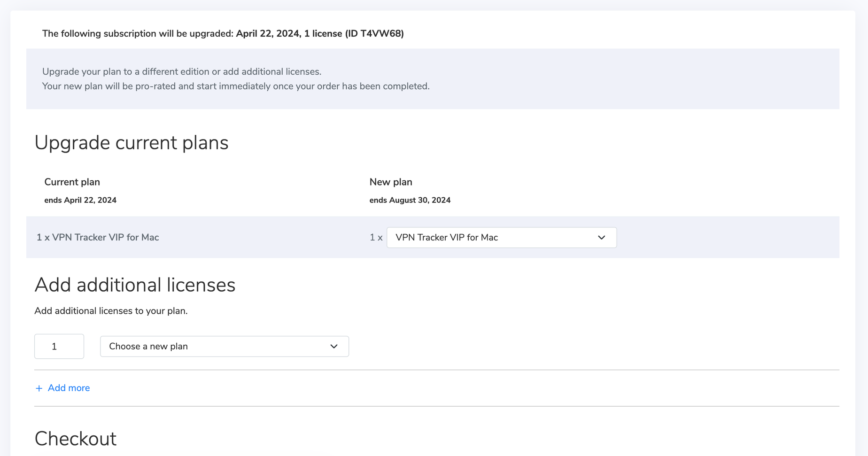Select the subscription ID T4VW68 text
Screen dimensions: 868x456
coord(374,33)
